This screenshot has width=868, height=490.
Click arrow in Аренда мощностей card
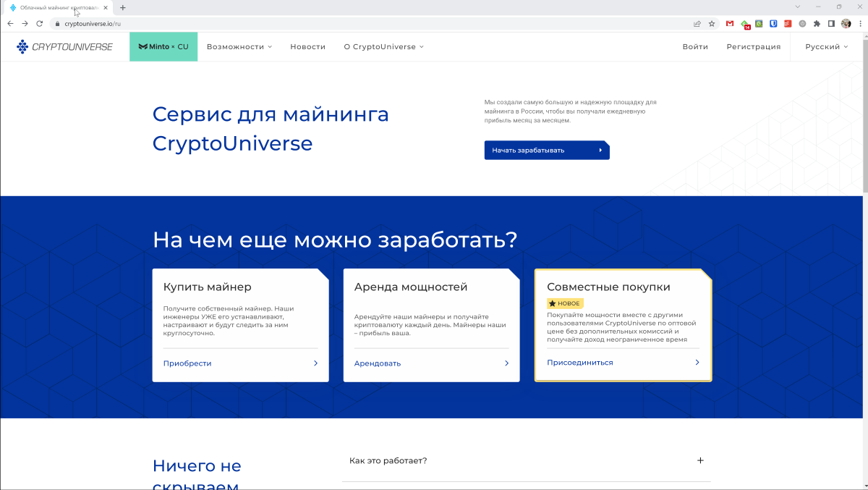506,363
